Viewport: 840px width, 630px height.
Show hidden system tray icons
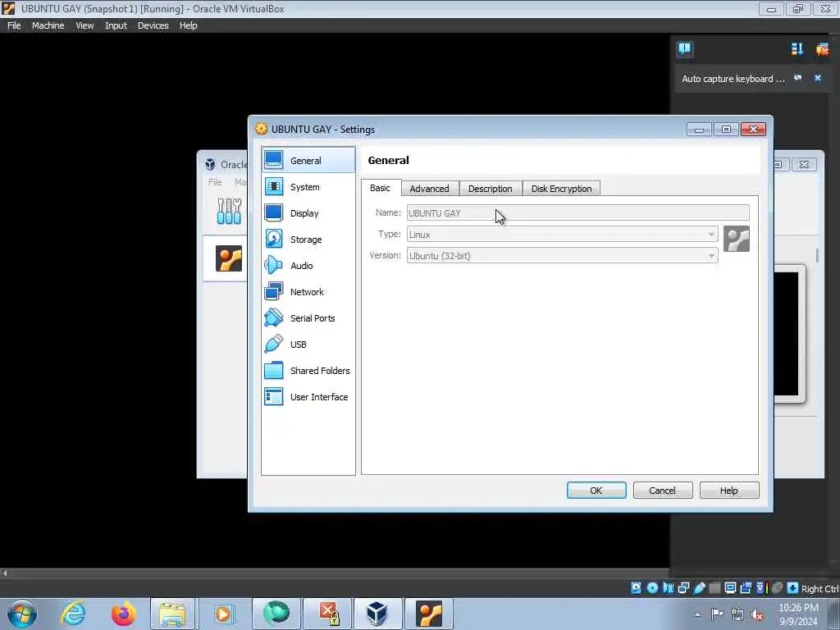point(697,614)
